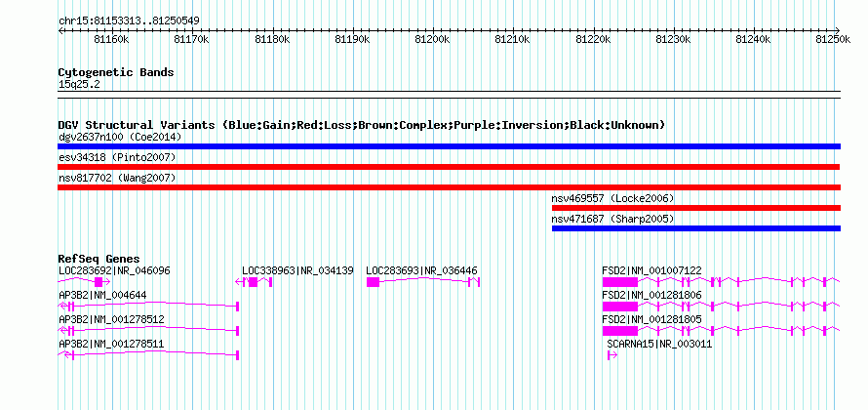Image resolution: width=868 pixels, height=410 pixels.
Task: Click the AP3B2|NM_001278511 transcript label
Action: (111, 344)
